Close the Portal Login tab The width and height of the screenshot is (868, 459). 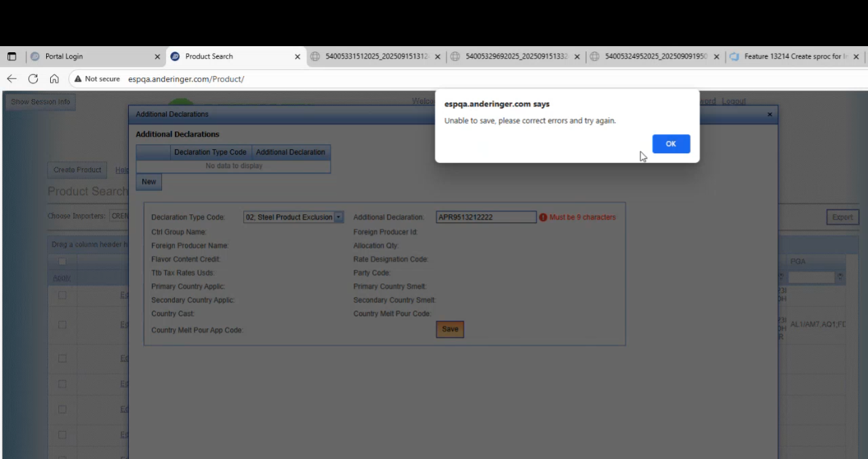point(157,57)
